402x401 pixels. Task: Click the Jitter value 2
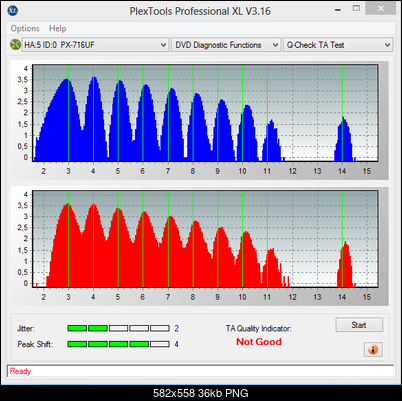177,329
